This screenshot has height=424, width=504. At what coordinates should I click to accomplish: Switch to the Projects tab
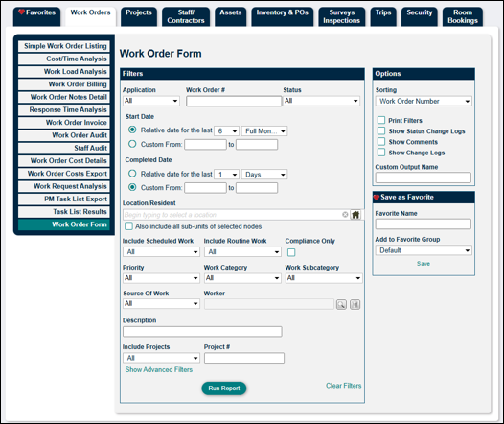click(139, 16)
